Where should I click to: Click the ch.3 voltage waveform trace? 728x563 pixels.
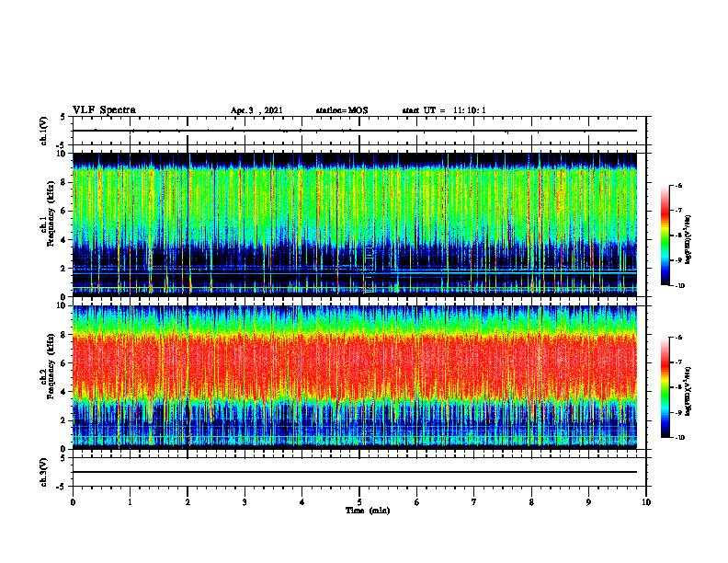[355, 472]
